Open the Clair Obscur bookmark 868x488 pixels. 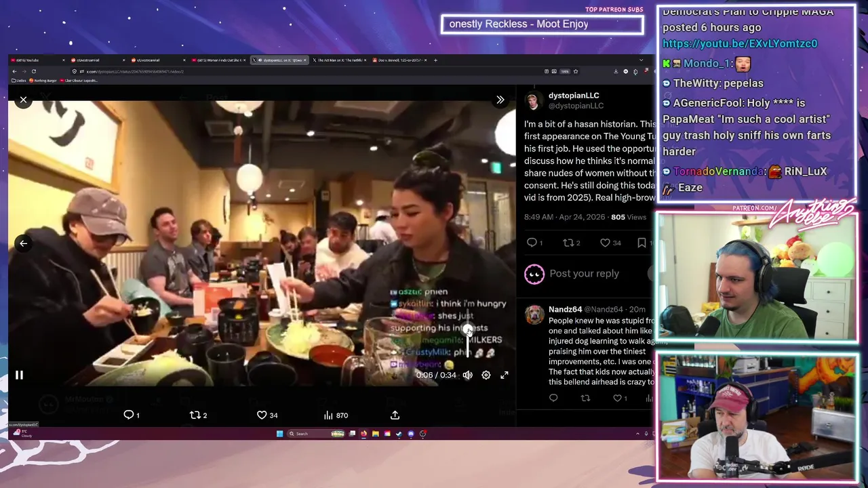click(x=79, y=81)
